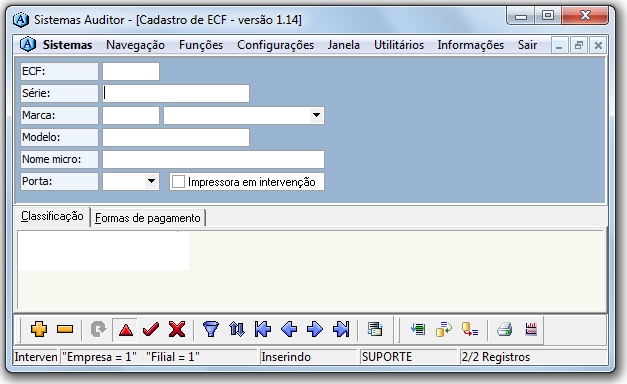Click the 2/2 Registros status text
The image size is (627, 384).
tap(496, 357)
